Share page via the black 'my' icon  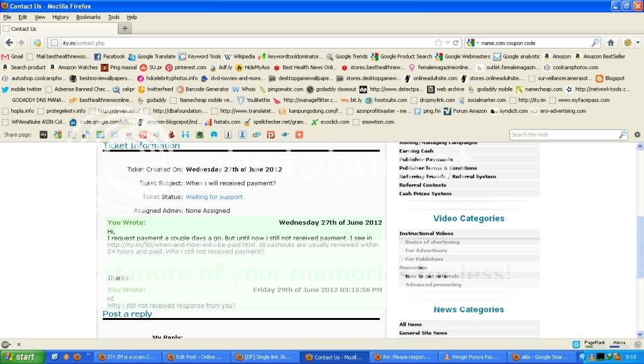tap(43, 135)
